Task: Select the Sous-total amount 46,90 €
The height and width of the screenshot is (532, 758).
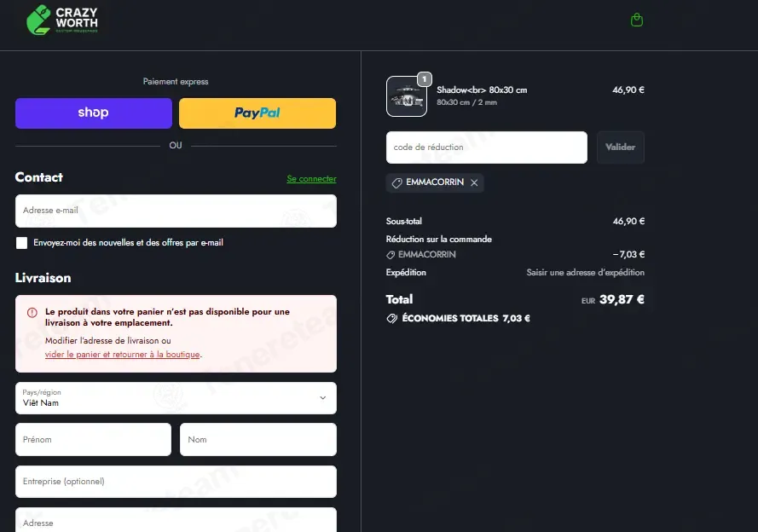Action: tap(628, 222)
